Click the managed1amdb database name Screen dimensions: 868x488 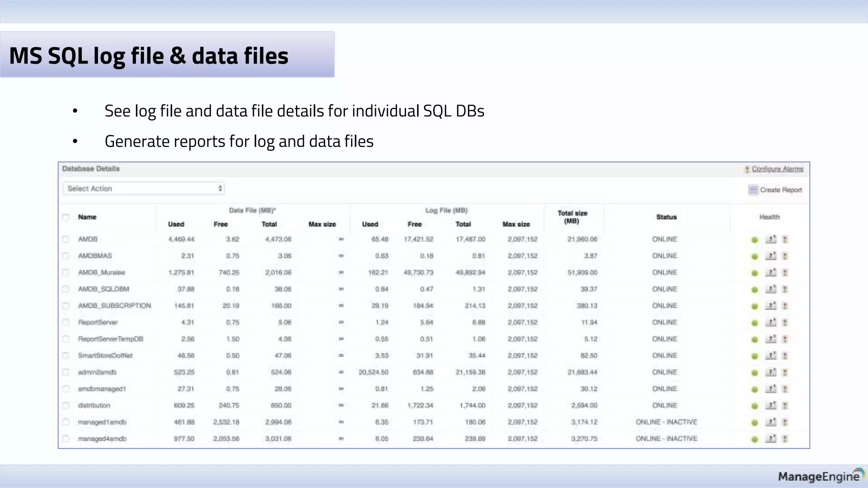coord(102,422)
